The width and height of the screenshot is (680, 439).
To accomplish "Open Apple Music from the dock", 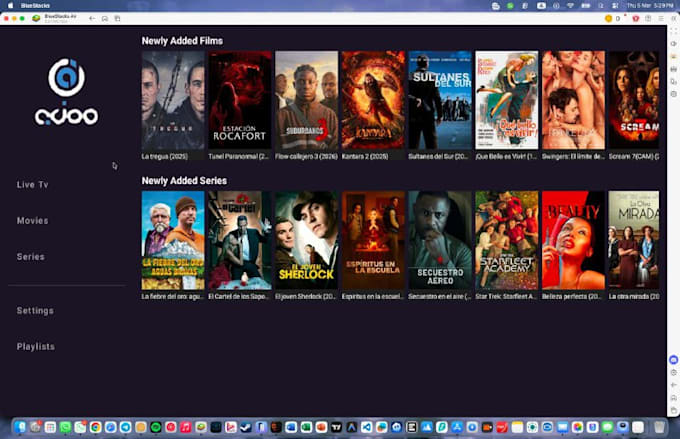I will (x=186, y=427).
